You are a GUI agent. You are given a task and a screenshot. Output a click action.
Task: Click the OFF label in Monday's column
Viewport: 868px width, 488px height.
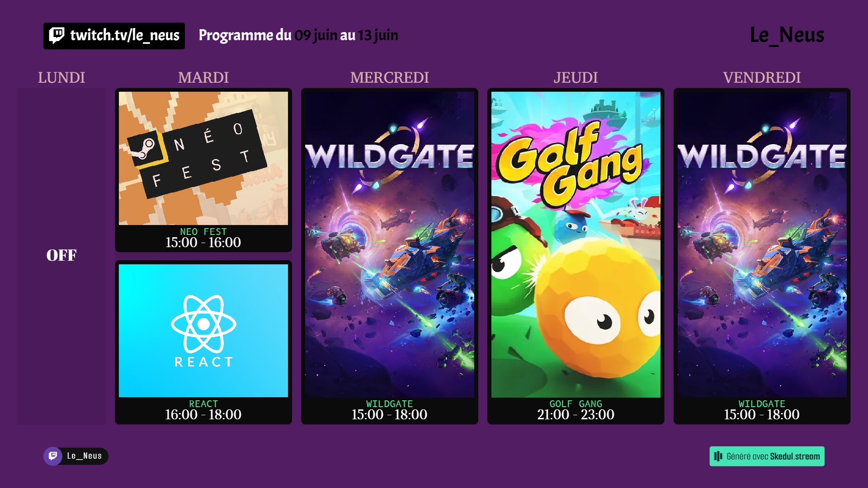[61, 255]
